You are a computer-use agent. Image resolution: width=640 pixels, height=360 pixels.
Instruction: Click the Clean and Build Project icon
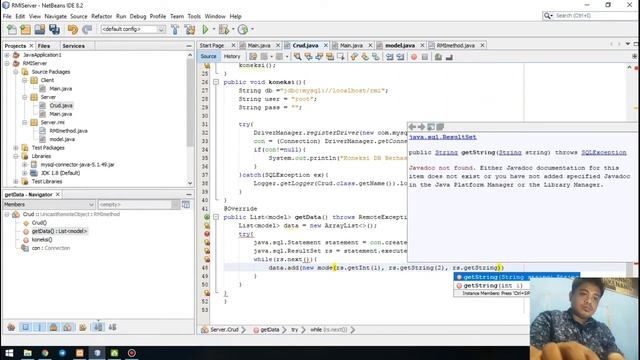coord(190,29)
